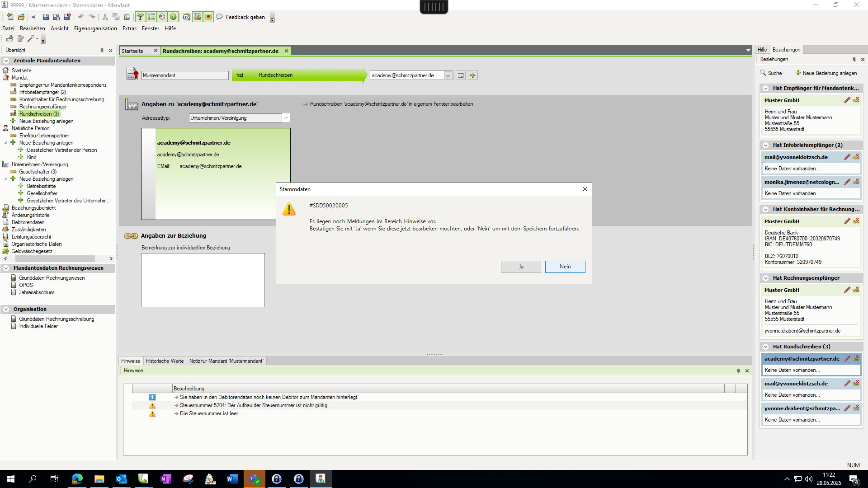868x488 pixels.
Task: Click the save icon in toolbar
Action: coord(46,17)
